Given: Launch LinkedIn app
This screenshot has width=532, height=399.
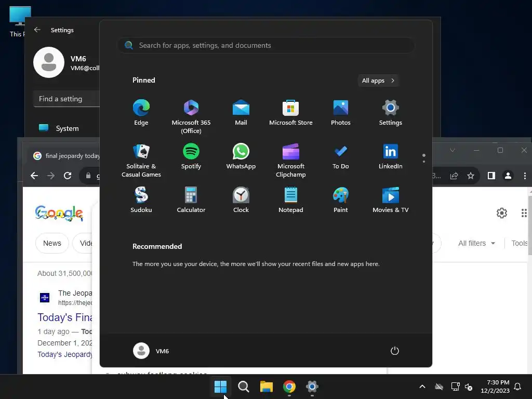Looking at the screenshot, I should [x=391, y=156].
